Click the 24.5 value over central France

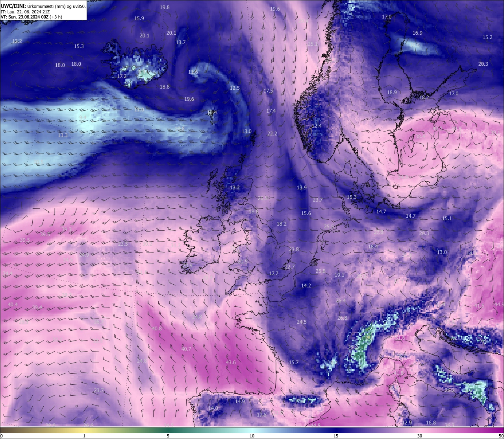pos(302,322)
